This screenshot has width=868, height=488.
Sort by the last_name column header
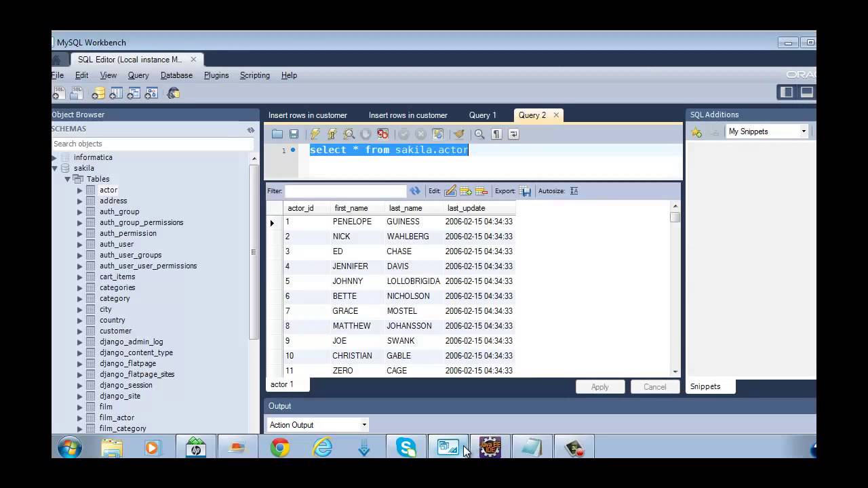pyautogui.click(x=412, y=208)
